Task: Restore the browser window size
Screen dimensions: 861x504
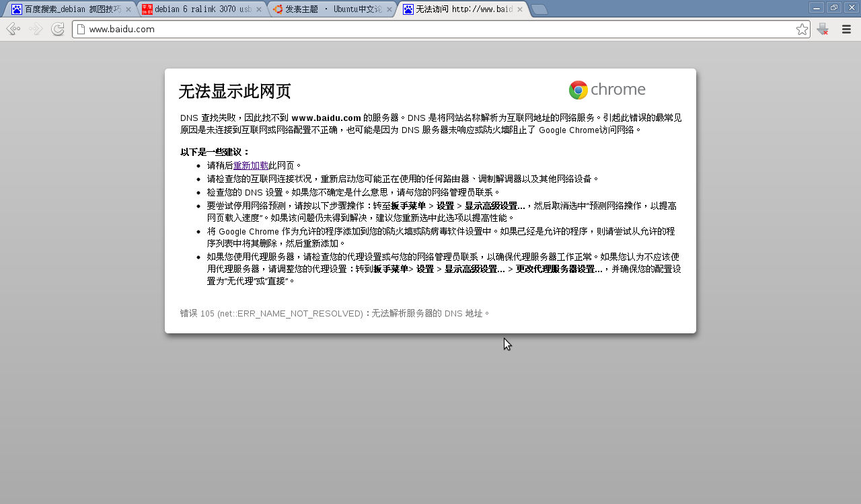Action: click(x=833, y=7)
